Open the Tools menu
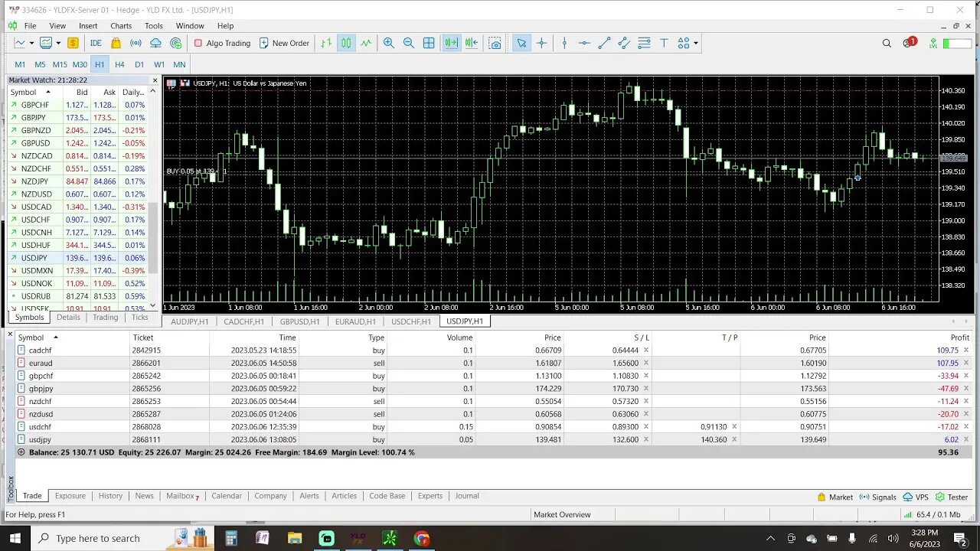 point(154,26)
